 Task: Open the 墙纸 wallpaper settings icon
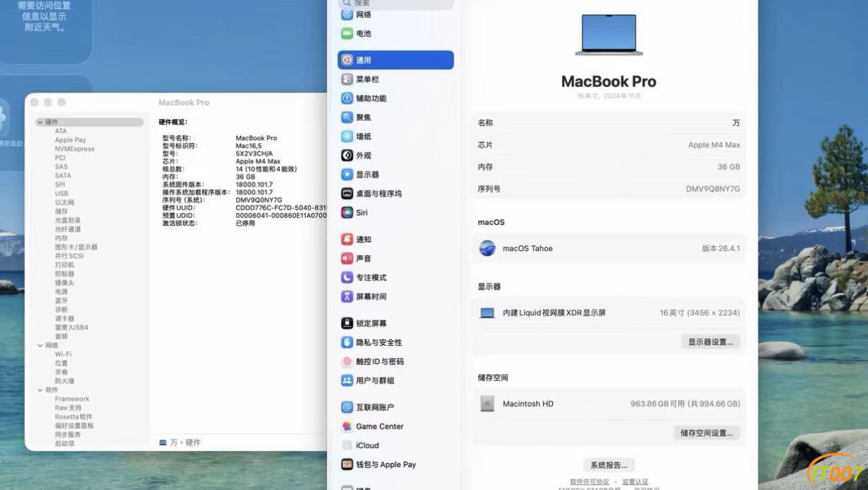click(347, 136)
